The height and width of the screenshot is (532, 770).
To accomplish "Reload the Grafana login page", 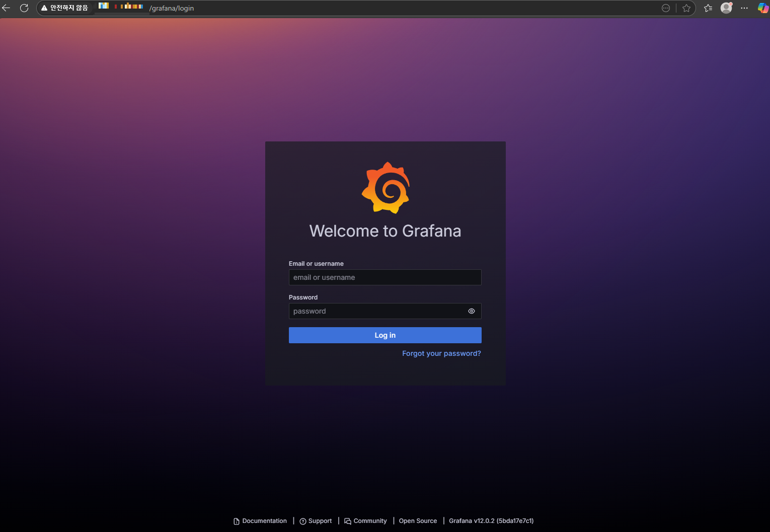I will tap(24, 8).
